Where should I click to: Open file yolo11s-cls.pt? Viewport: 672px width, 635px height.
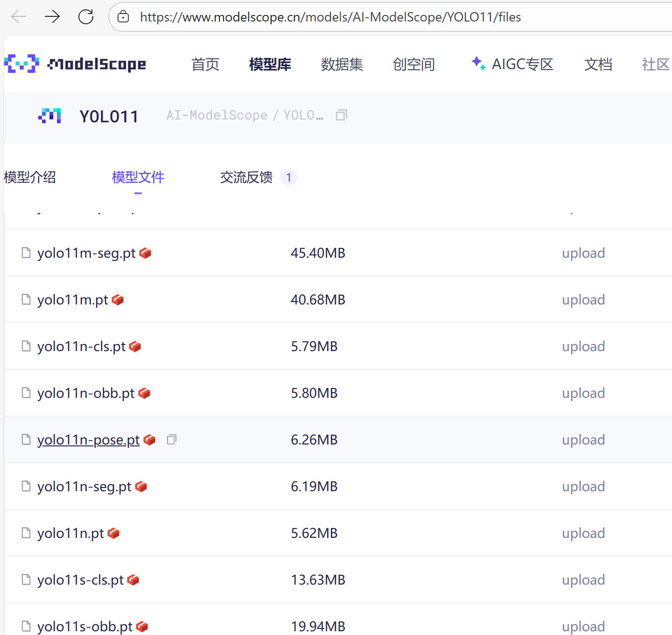coord(81,580)
